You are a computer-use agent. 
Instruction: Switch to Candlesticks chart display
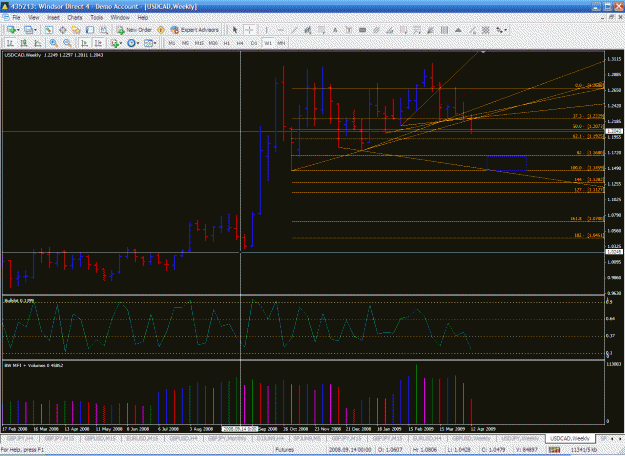[x=24, y=43]
